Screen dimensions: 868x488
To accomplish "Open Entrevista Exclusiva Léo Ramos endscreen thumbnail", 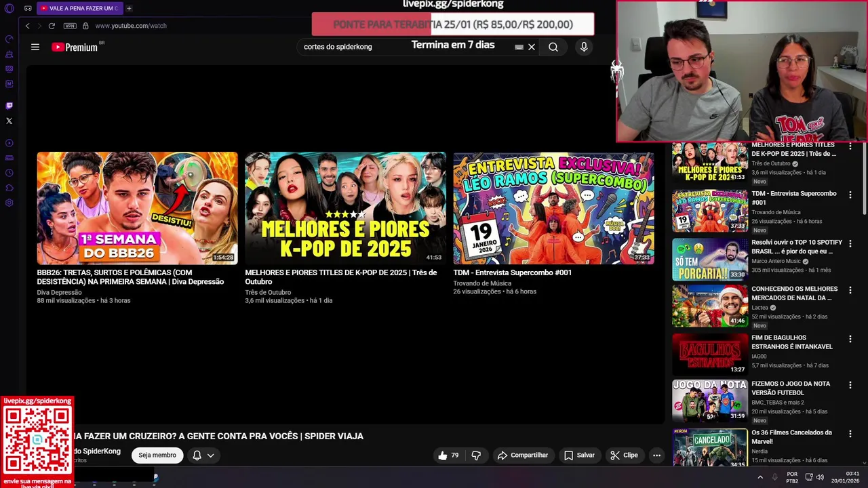I will click(553, 208).
